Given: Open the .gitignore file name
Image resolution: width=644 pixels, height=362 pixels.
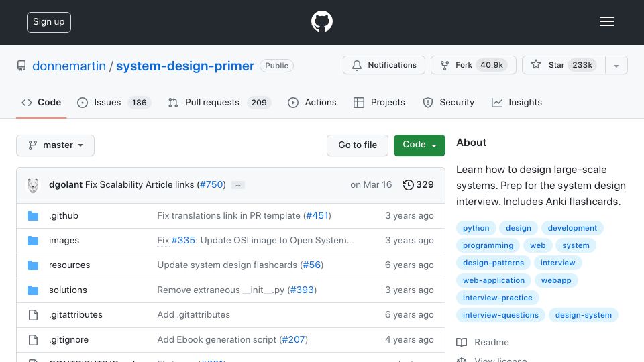Looking at the screenshot, I should pyautogui.click(x=68, y=339).
